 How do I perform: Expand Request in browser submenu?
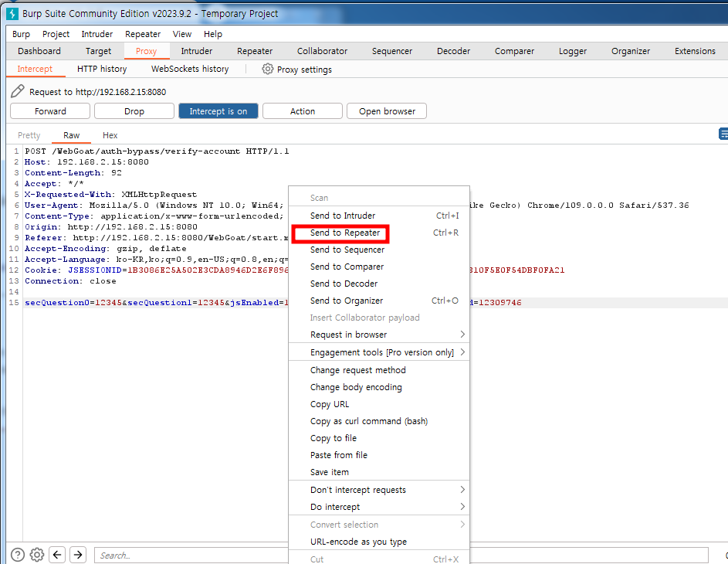tap(379, 335)
